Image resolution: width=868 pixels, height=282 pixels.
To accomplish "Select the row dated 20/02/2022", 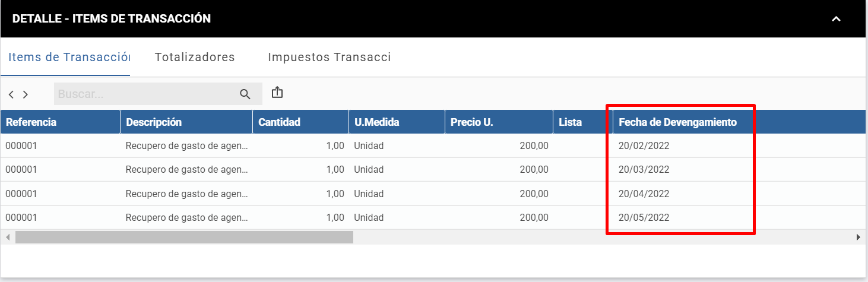I will [x=432, y=145].
